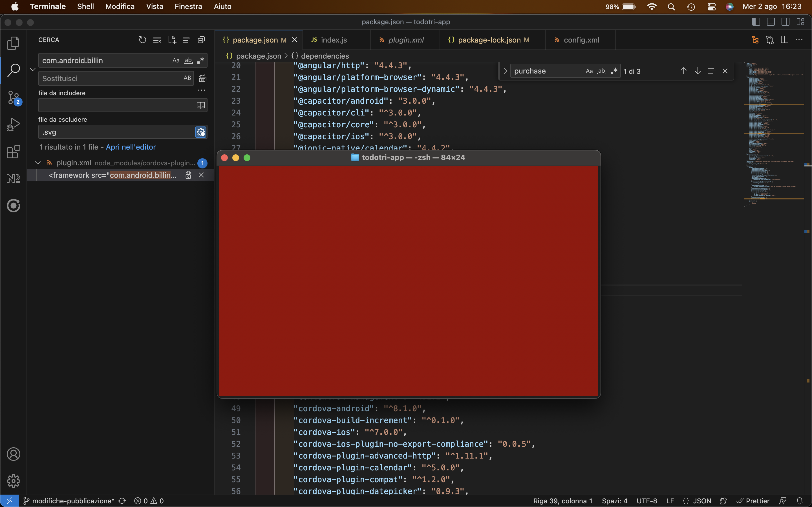
Task: Toggle exclude settings and ignored files
Action: 201,132
